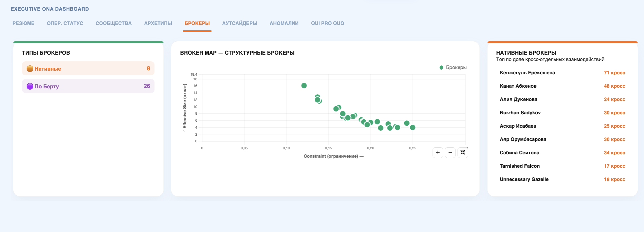The height and width of the screenshot is (232, 644).
Task: Click the 71 кросс value
Action: (x=614, y=73)
